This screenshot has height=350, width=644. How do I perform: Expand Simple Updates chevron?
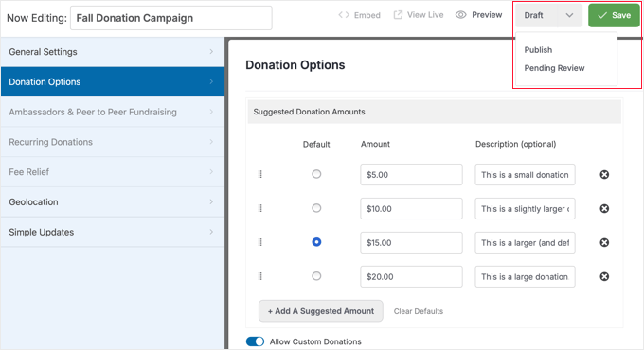pos(211,232)
